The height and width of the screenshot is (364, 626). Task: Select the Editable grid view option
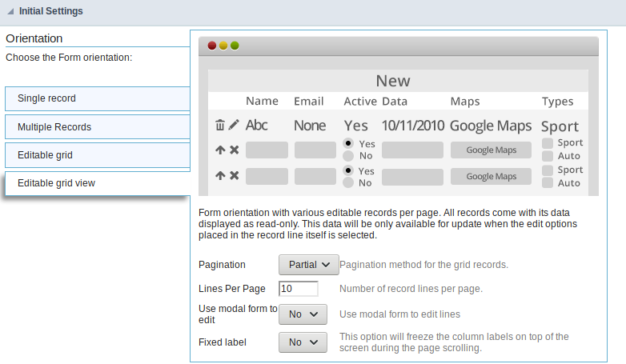(x=98, y=183)
